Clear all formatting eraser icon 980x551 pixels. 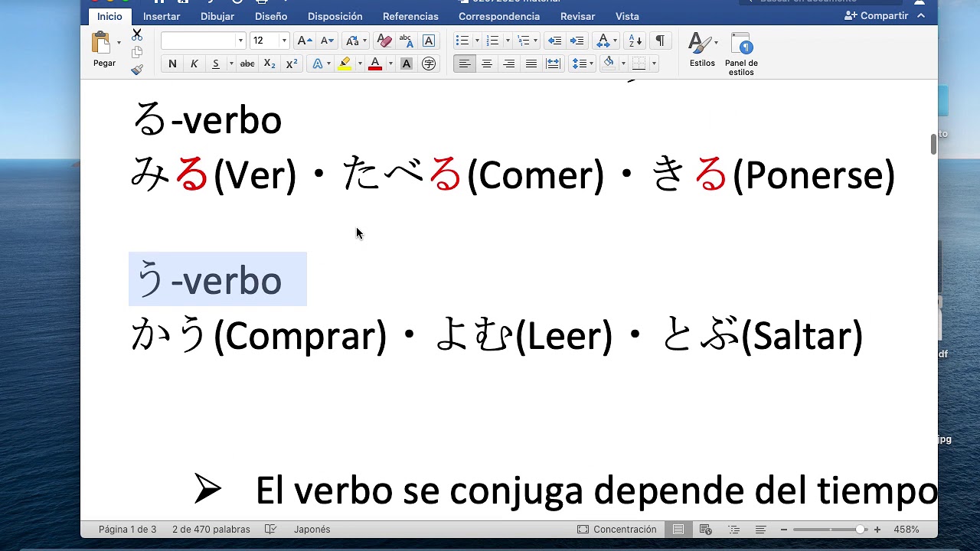384,41
